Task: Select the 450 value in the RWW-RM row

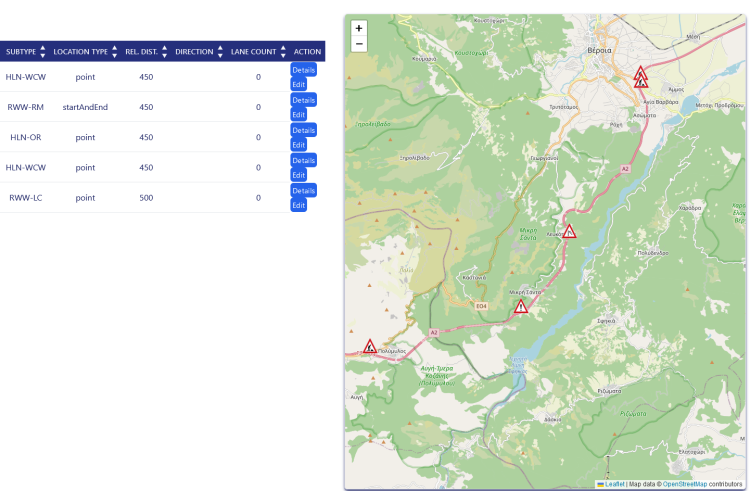Action: tap(146, 107)
